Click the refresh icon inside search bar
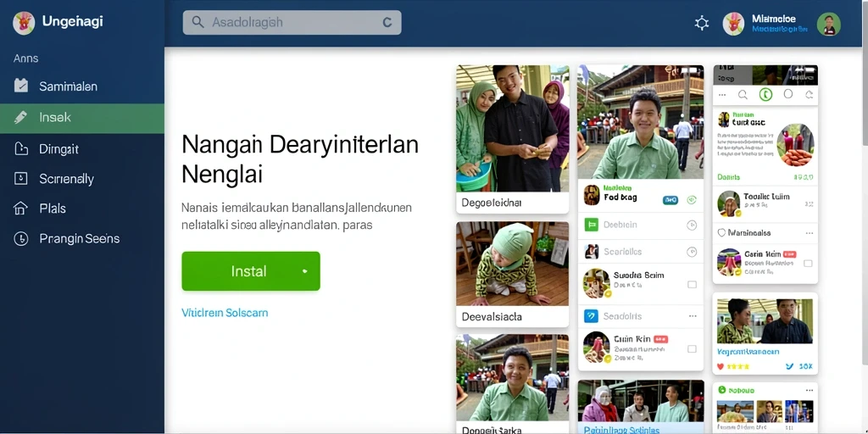 click(387, 22)
